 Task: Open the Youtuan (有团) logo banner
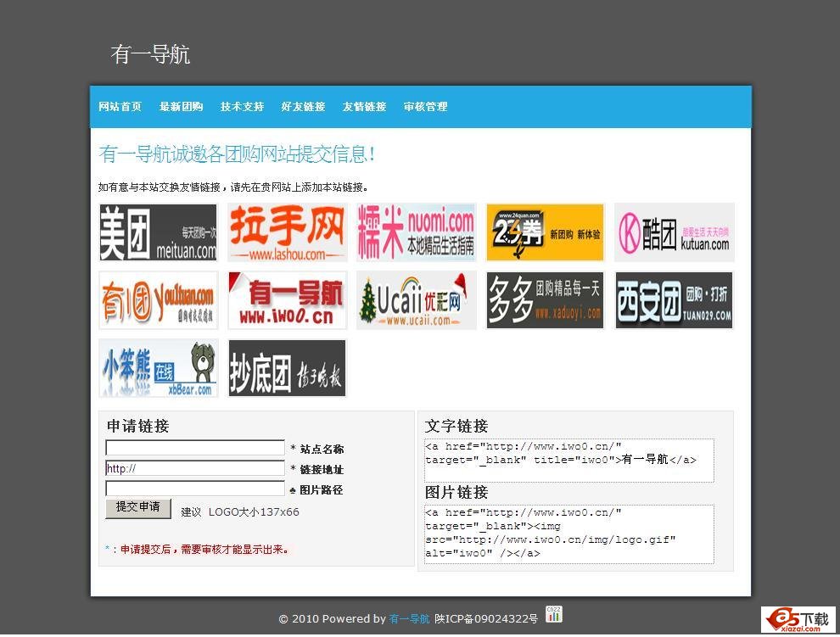click(159, 300)
